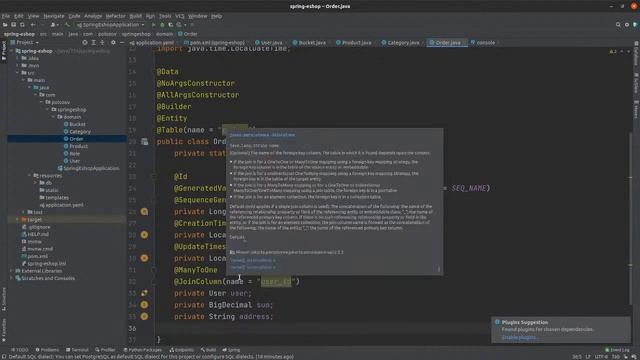The width and height of the screenshot is (640, 360).
Task: Expand the test folder node
Action: (24, 212)
